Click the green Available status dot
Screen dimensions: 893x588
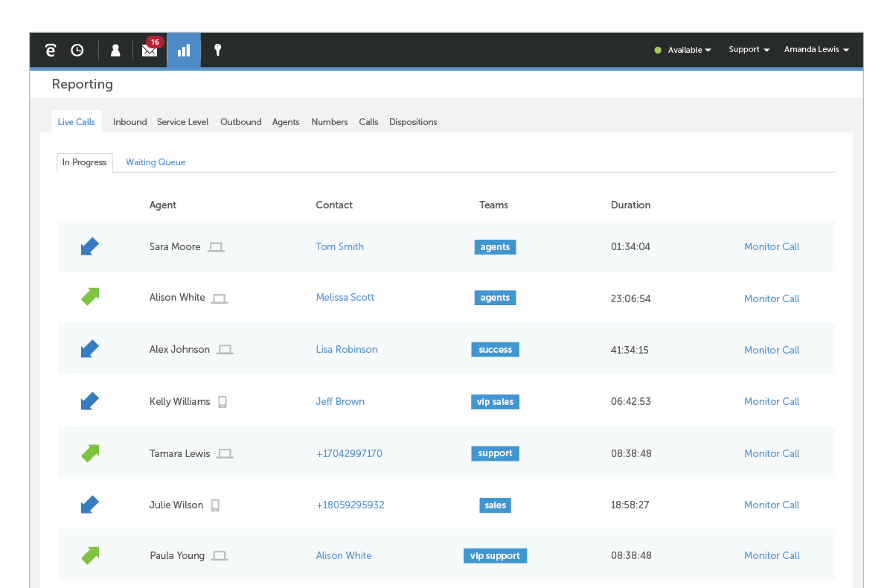point(658,50)
